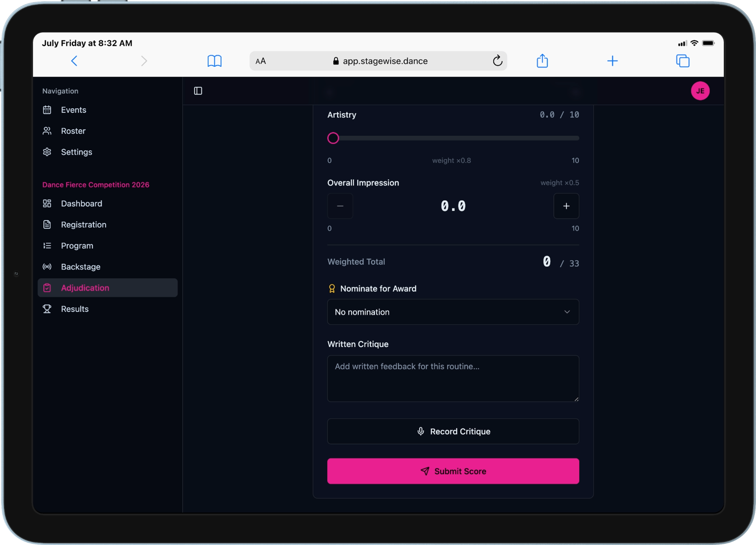The height and width of the screenshot is (545, 756).
Task: Click the weight ×0.8 label
Action: pos(451,161)
